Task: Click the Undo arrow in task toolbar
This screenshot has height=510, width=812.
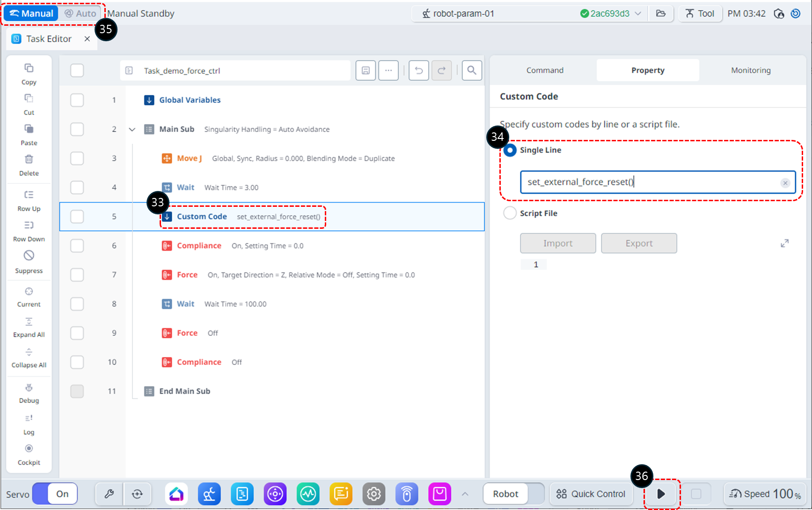Action: tap(418, 71)
